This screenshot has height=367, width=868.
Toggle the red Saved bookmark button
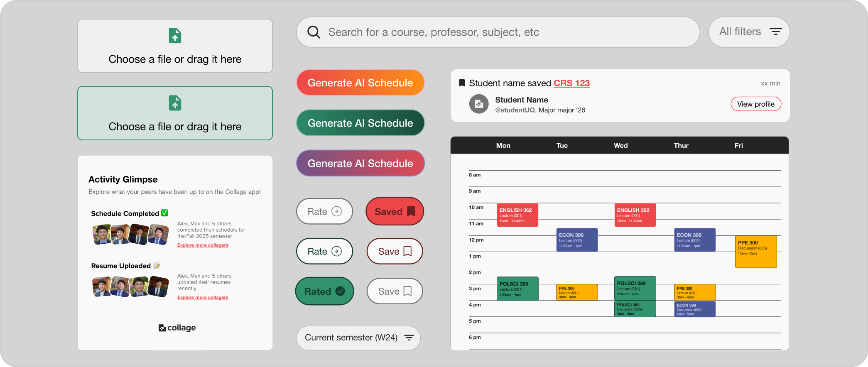click(395, 211)
